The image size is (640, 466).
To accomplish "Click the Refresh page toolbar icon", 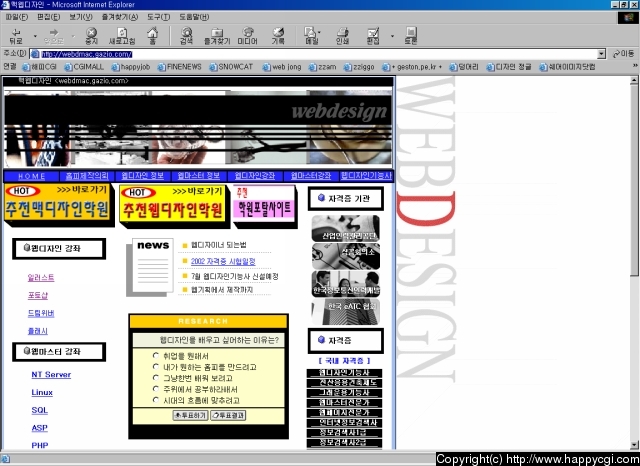I will pyautogui.click(x=122, y=36).
